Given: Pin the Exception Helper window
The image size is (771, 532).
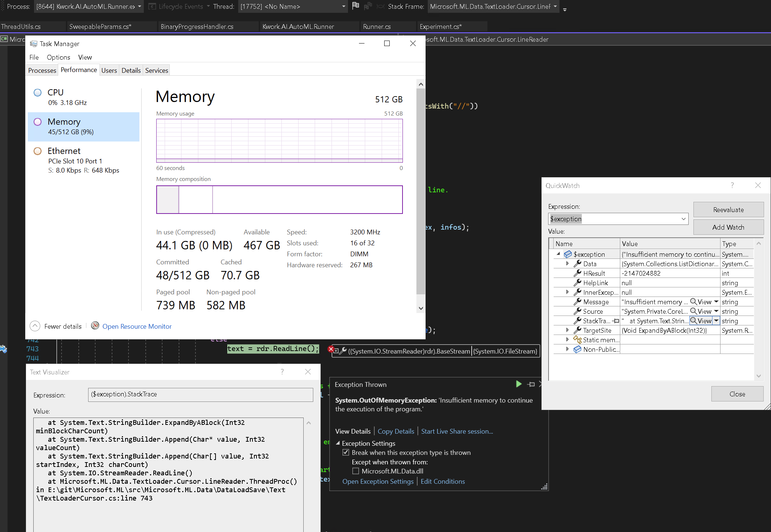Looking at the screenshot, I should point(531,384).
